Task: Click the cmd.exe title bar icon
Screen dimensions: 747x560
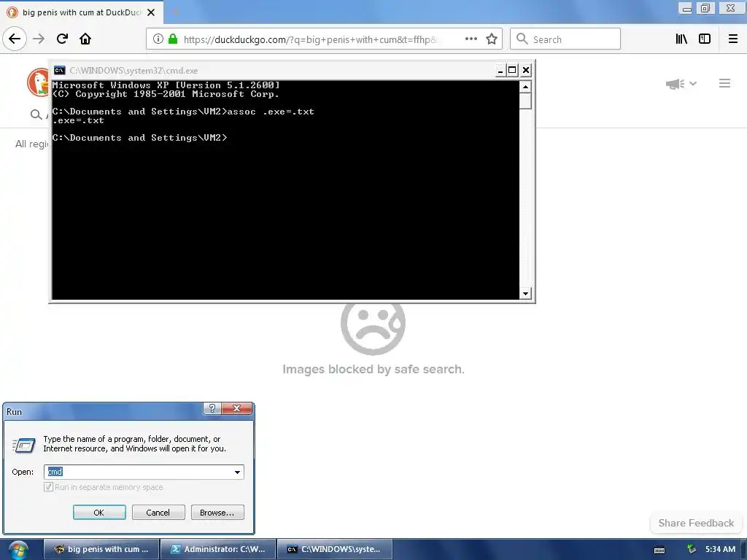Action: (x=60, y=71)
